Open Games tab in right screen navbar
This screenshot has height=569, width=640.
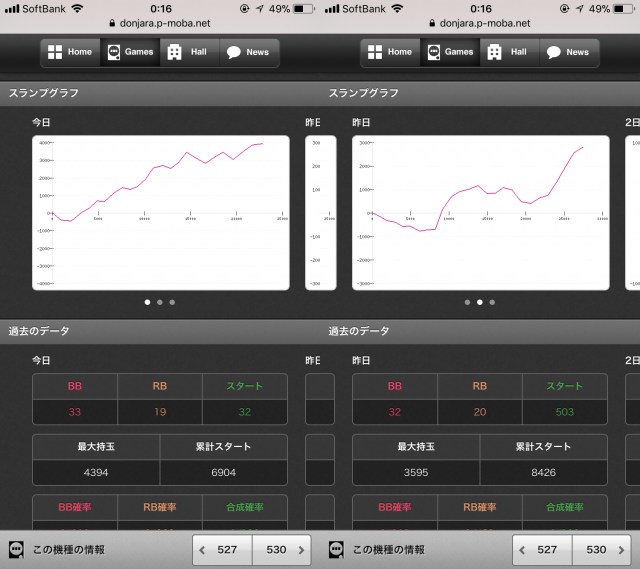click(449, 52)
